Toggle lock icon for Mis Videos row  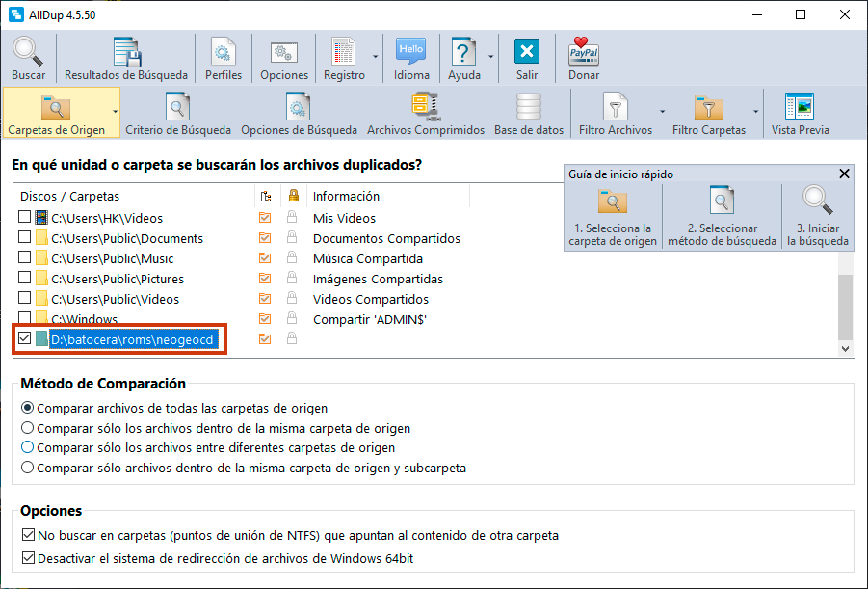[292, 217]
